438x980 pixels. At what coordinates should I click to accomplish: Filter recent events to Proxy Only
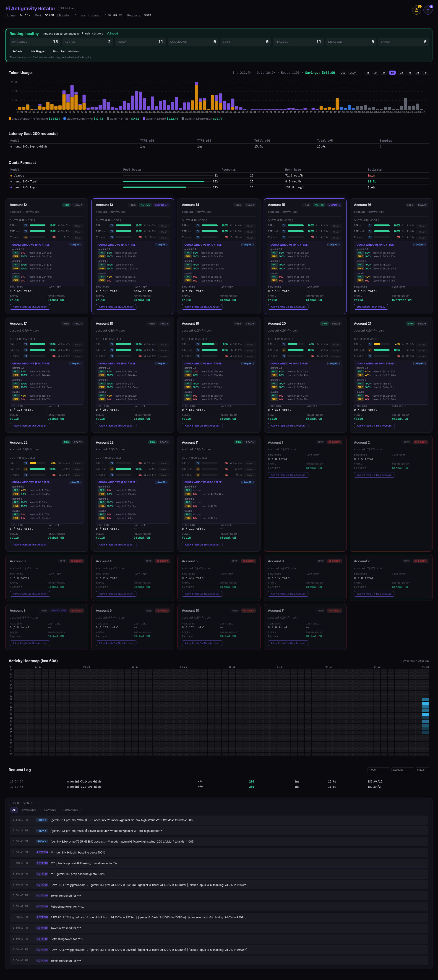tap(50, 810)
